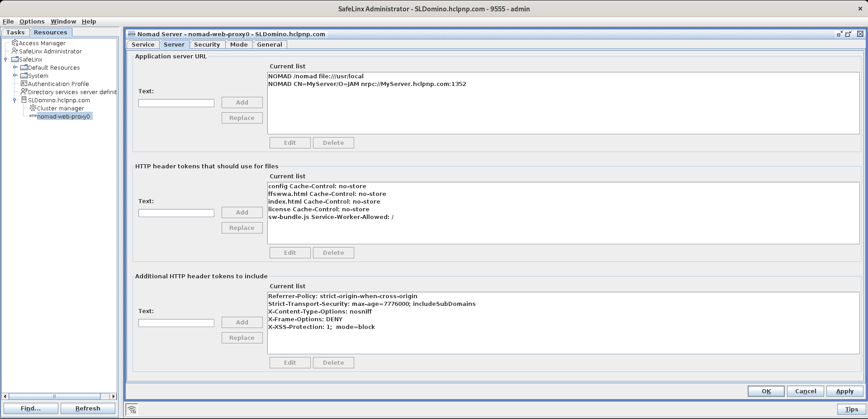The width and height of the screenshot is (868, 419).
Task: Click Add under Application server URL
Action: coord(242,102)
